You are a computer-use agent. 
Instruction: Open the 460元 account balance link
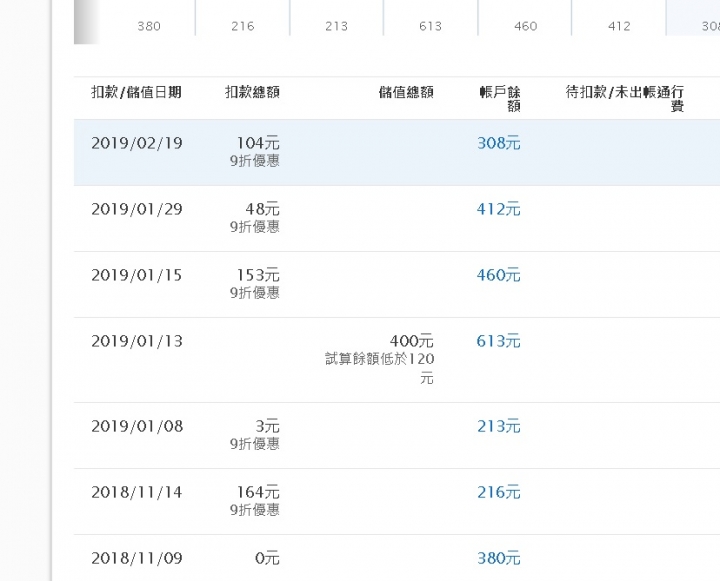click(x=499, y=275)
